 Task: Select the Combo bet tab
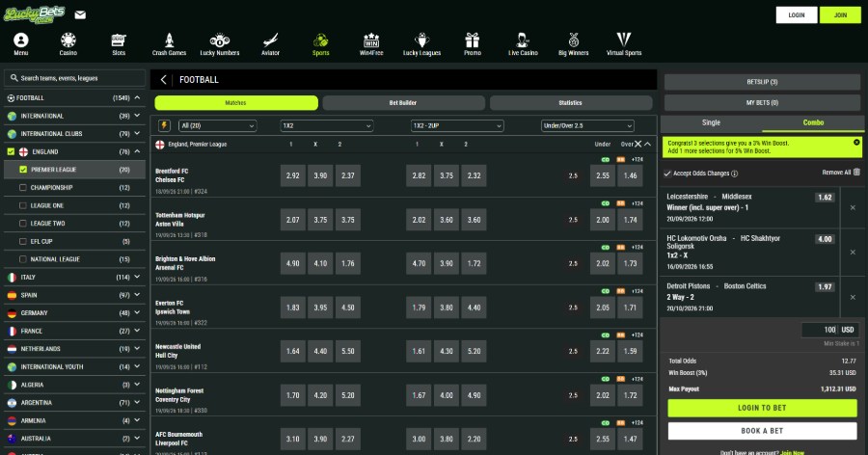pos(813,122)
